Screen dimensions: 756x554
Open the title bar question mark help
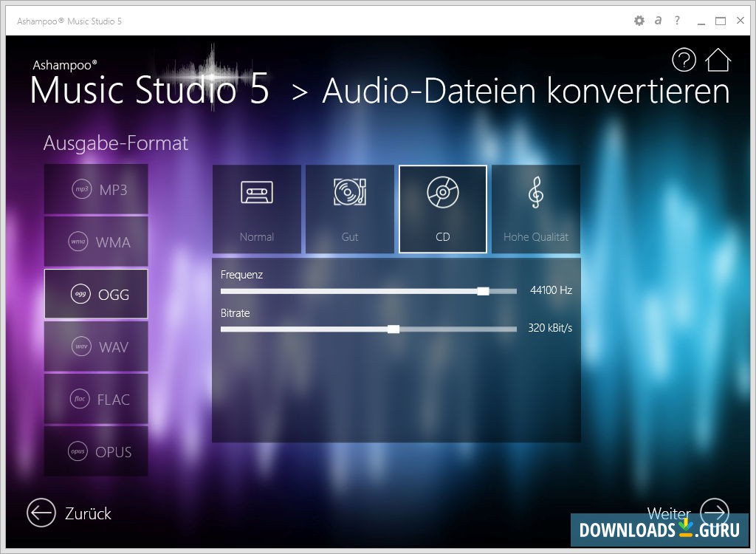tap(677, 20)
